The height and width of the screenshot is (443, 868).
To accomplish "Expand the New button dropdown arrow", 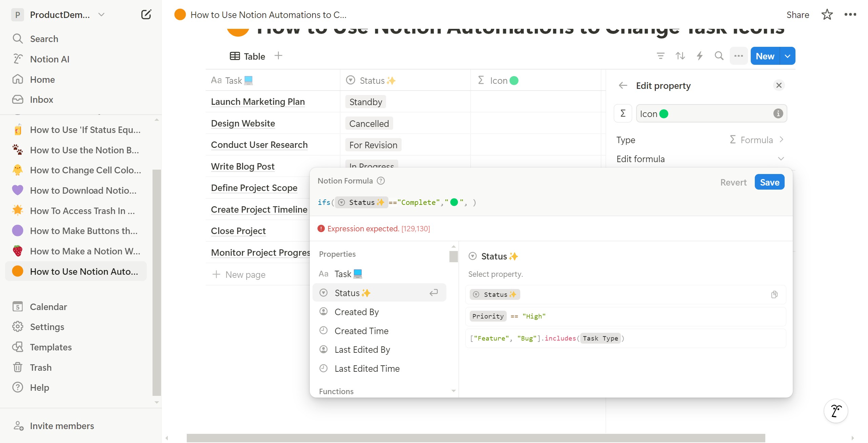I will pyautogui.click(x=788, y=56).
